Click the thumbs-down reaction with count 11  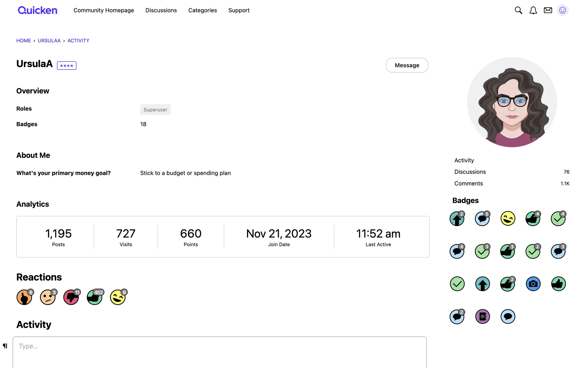pos(71,297)
